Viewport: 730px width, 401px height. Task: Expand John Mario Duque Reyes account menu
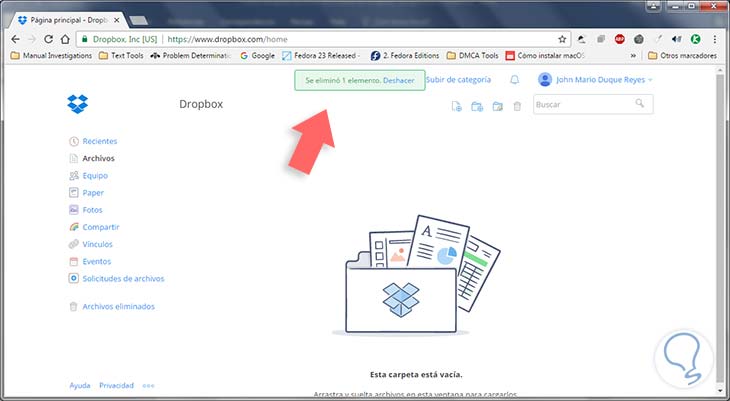pos(595,80)
